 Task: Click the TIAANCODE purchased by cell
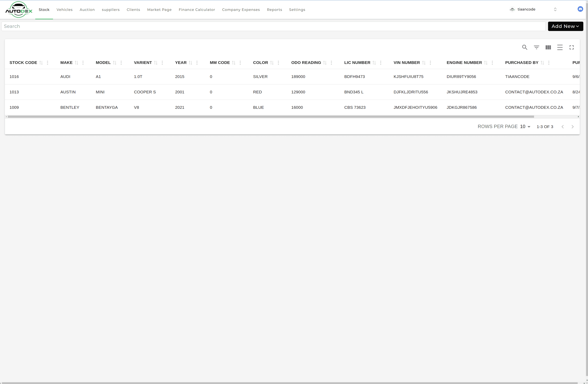517,77
